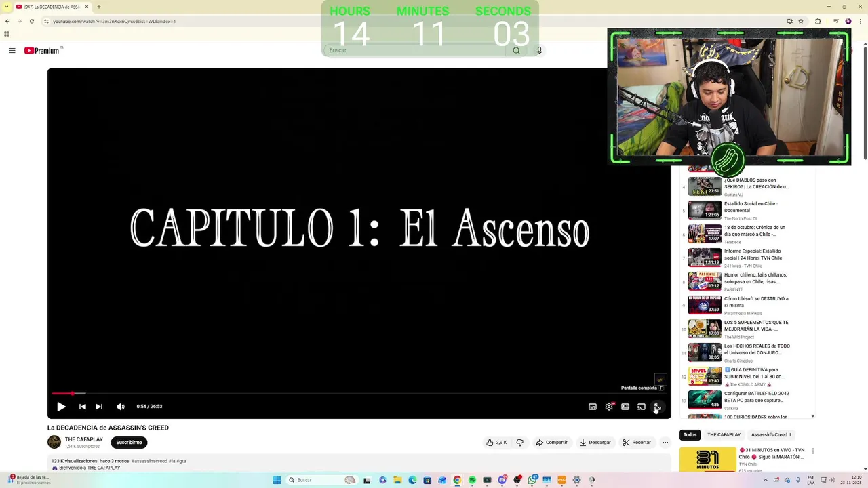This screenshot has height=488, width=868.
Task: Go back in the browser
Action: [x=7, y=21]
